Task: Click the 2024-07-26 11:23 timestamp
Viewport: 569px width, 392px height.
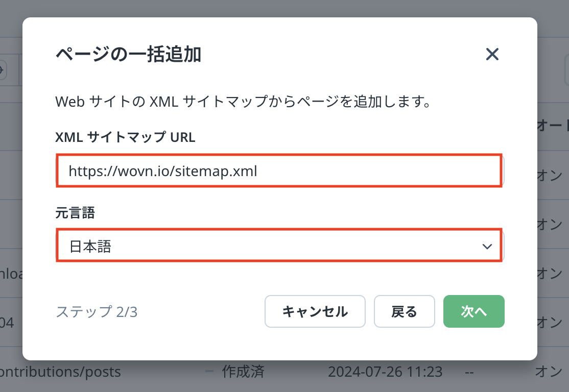Action: tap(385, 372)
